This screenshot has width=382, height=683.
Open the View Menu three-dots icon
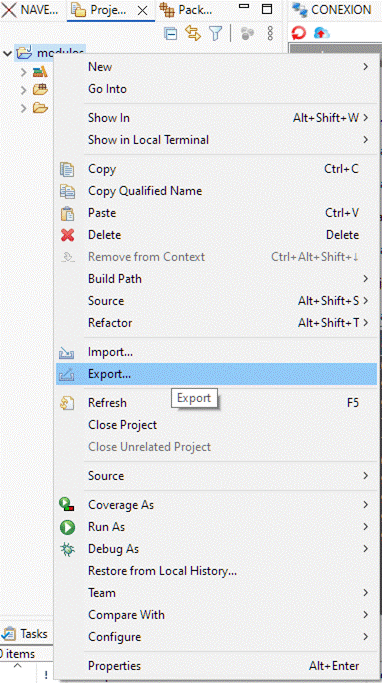(270, 34)
